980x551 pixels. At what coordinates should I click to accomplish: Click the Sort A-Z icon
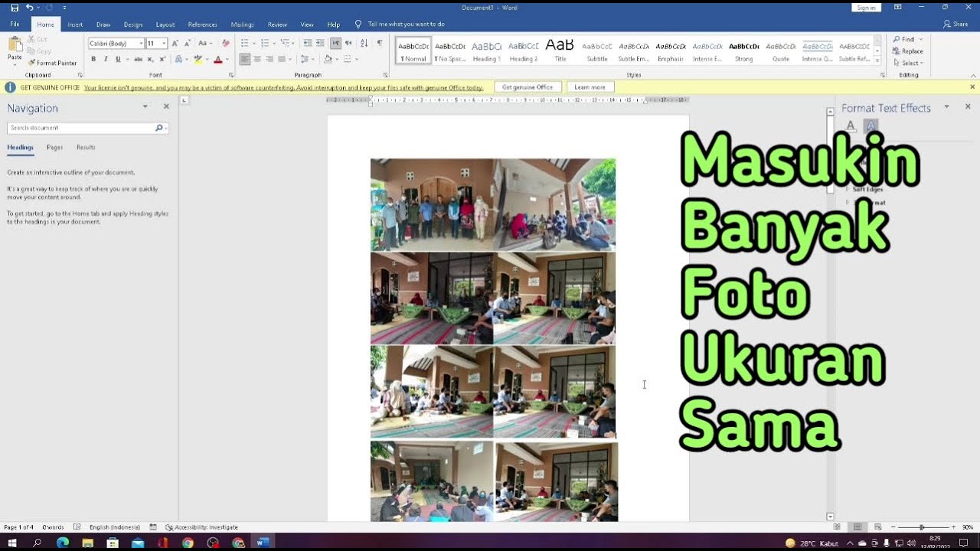tap(364, 44)
